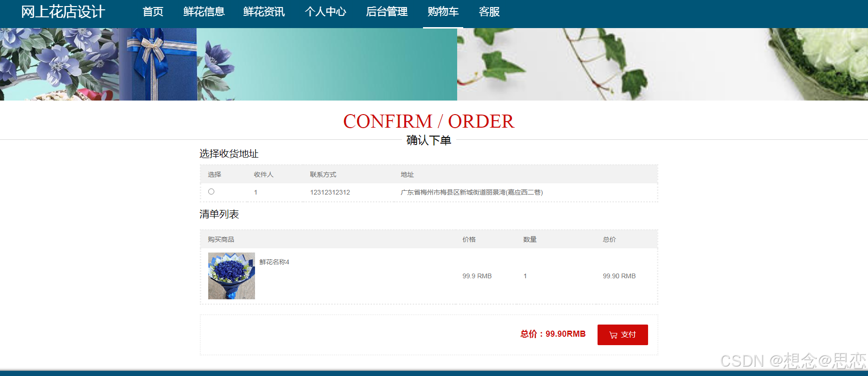
Task: Click the row total 99.90 RMB
Action: 619,276
